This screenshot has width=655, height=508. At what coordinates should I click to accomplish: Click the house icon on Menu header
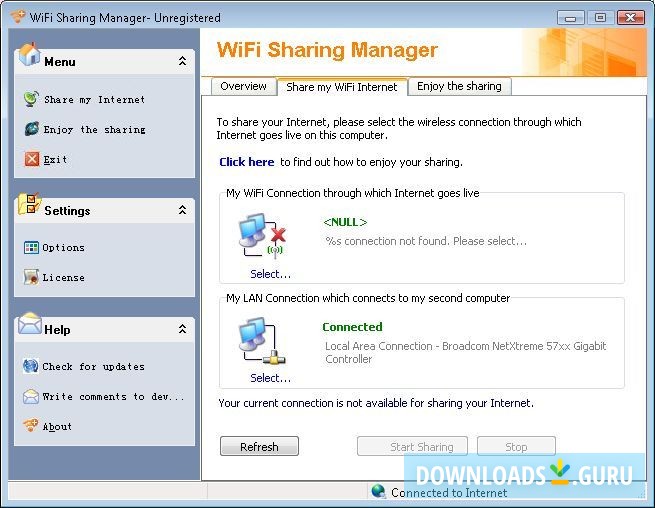point(29,55)
